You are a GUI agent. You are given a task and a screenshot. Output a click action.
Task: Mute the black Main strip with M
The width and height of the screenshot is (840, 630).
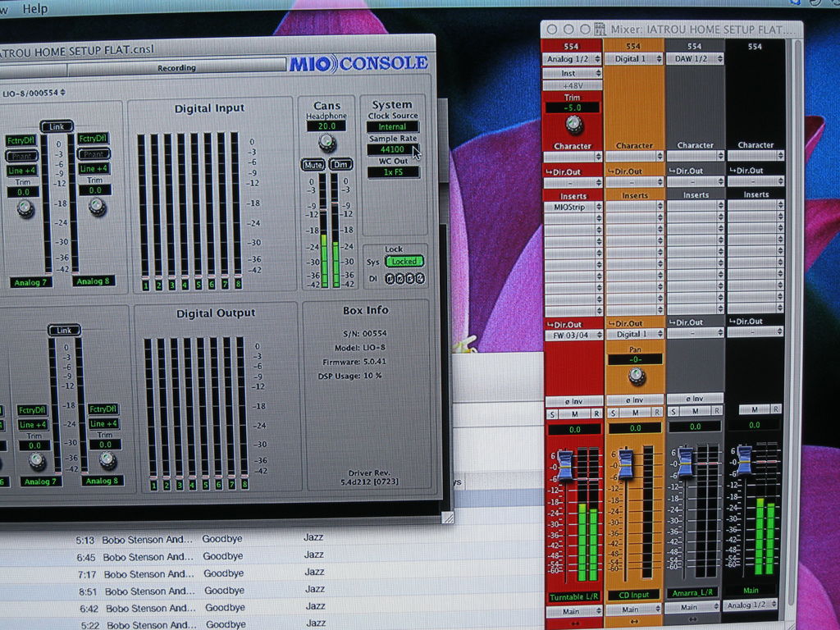pos(755,410)
